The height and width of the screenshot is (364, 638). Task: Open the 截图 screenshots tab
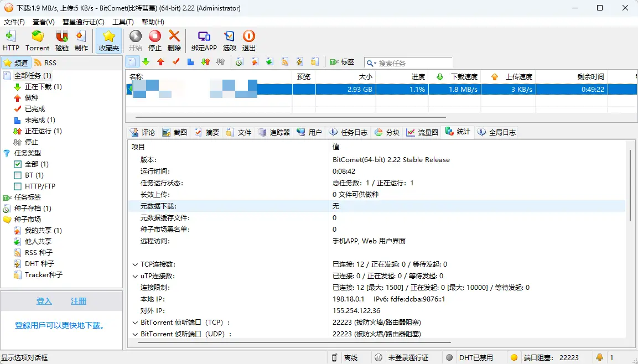click(x=175, y=133)
